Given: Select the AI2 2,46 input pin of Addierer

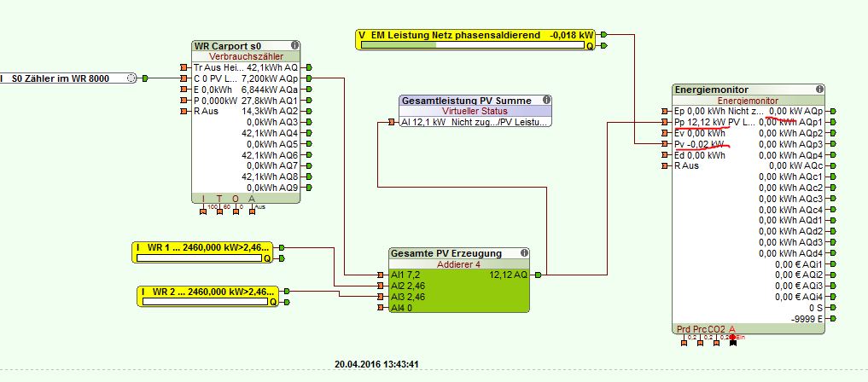Looking at the screenshot, I should 380,286.
